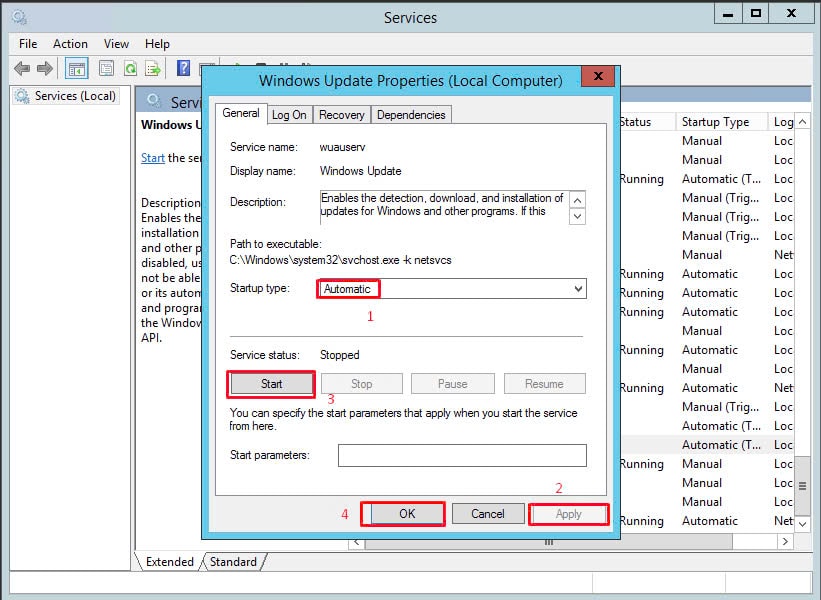Click the Description text box content
821x600 pixels.
click(x=443, y=205)
